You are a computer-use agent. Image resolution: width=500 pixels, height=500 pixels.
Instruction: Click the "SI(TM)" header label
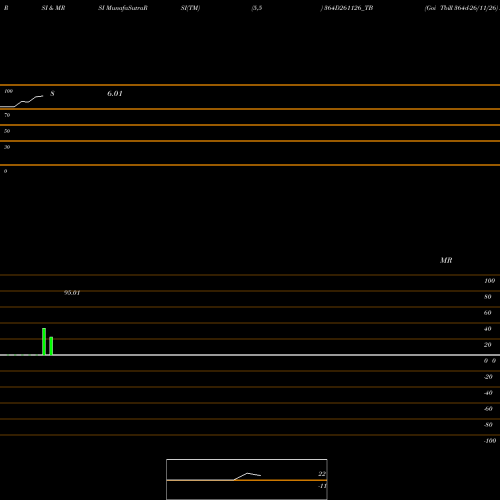[x=190, y=8]
